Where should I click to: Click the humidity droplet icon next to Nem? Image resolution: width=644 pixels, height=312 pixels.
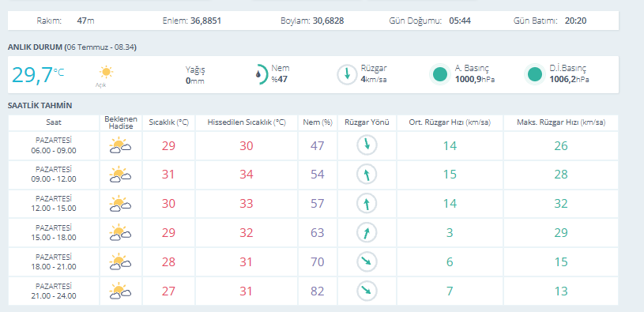click(x=258, y=75)
